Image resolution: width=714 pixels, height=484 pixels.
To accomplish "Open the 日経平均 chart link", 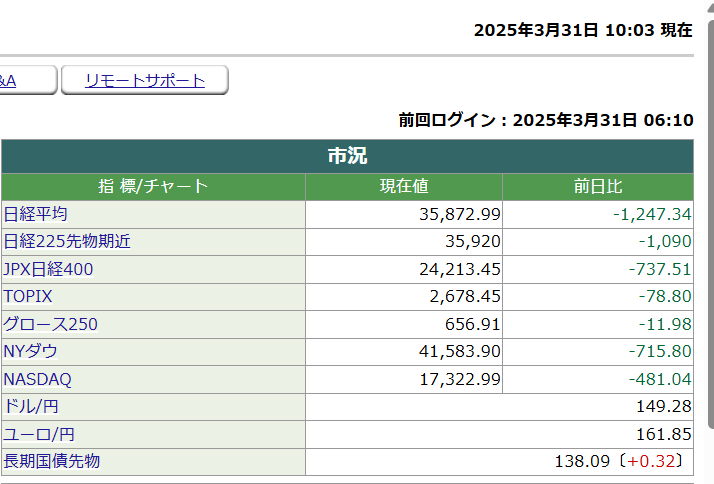I will click(x=36, y=214).
